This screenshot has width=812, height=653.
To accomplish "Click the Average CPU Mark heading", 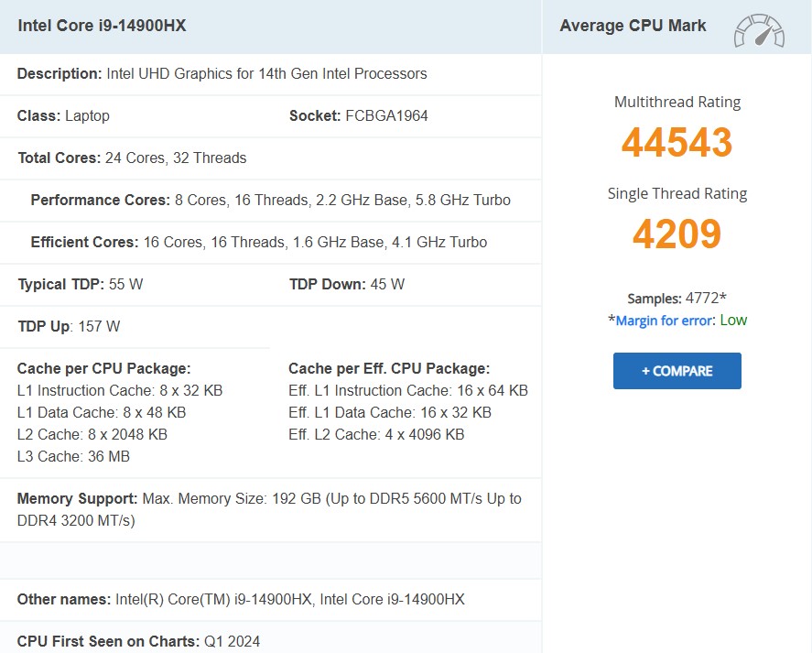I will tap(633, 26).
